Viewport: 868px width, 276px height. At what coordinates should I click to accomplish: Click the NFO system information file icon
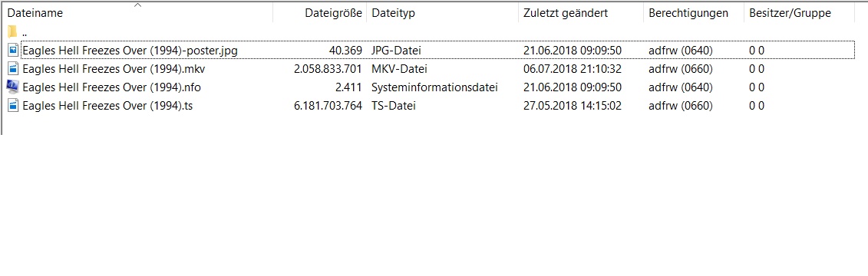tap(13, 87)
